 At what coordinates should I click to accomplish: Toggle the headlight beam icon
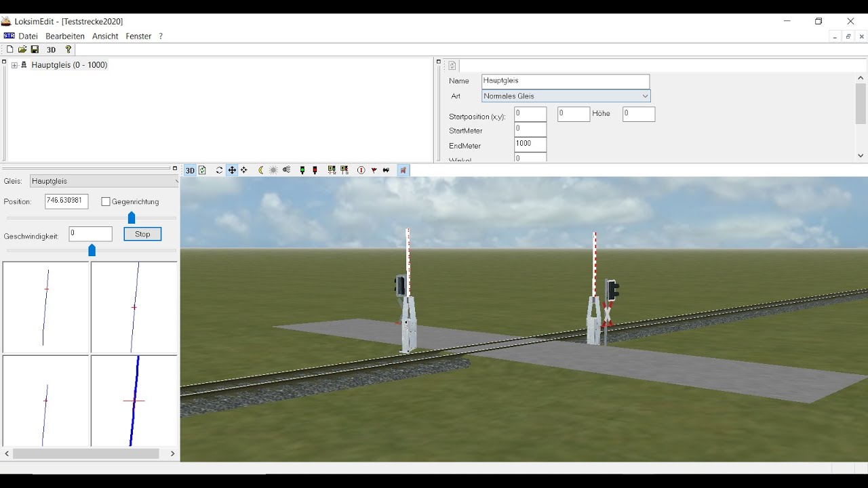286,170
